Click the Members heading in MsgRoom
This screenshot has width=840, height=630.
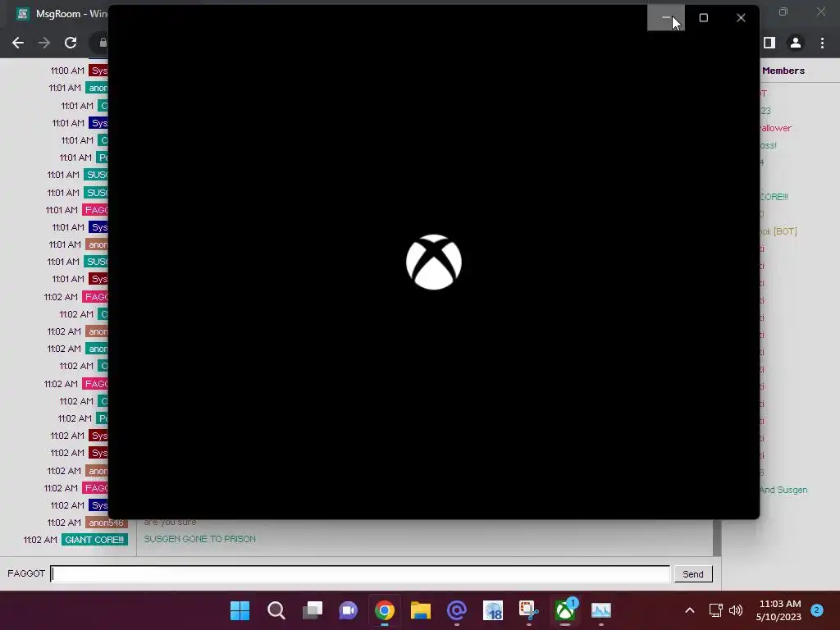click(783, 71)
